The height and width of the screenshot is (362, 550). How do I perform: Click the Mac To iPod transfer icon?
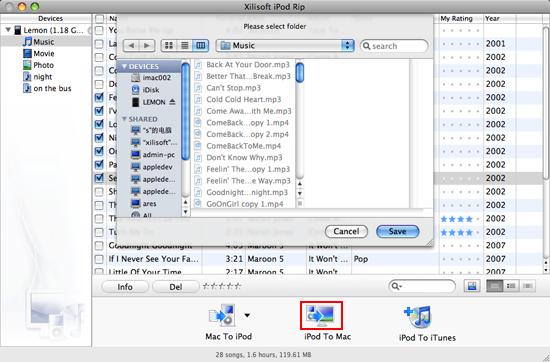pyautogui.click(x=221, y=315)
